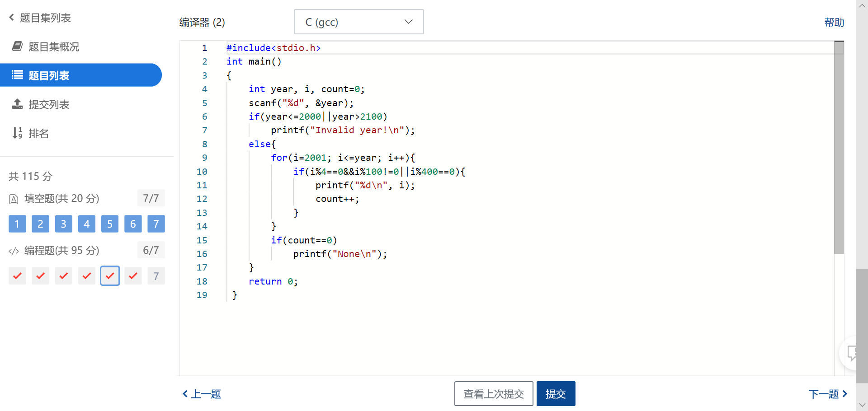Screen dimensions: 868x411
Task: Click the 题目列表 list icon
Action: pyautogui.click(x=17, y=75)
